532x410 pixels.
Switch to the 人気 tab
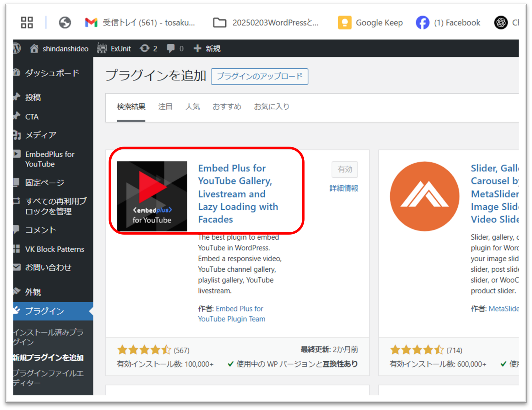click(193, 107)
